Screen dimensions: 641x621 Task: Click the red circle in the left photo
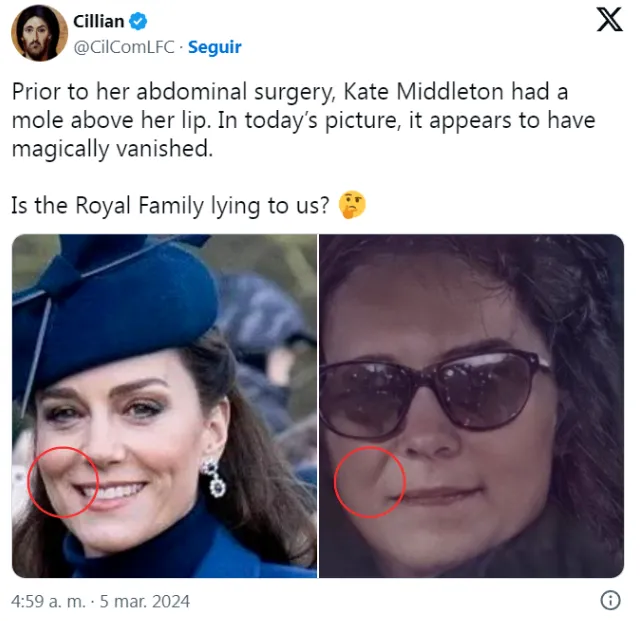point(63,481)
